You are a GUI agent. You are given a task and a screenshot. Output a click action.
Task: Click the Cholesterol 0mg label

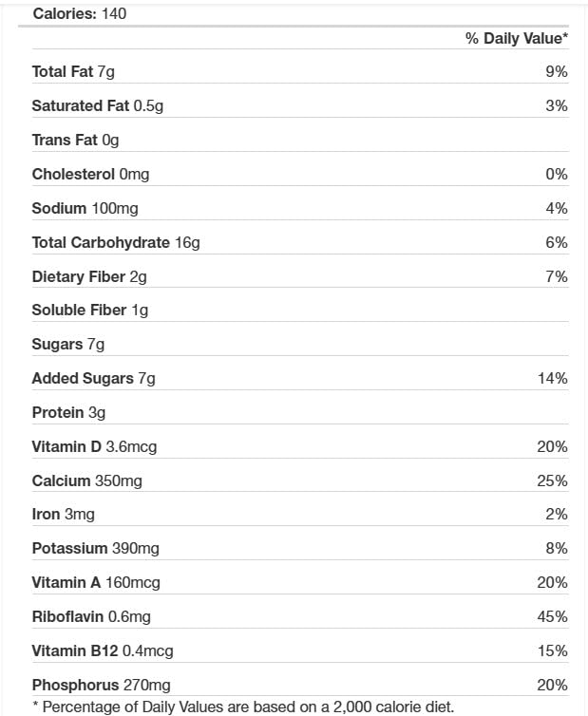point(90,175)
